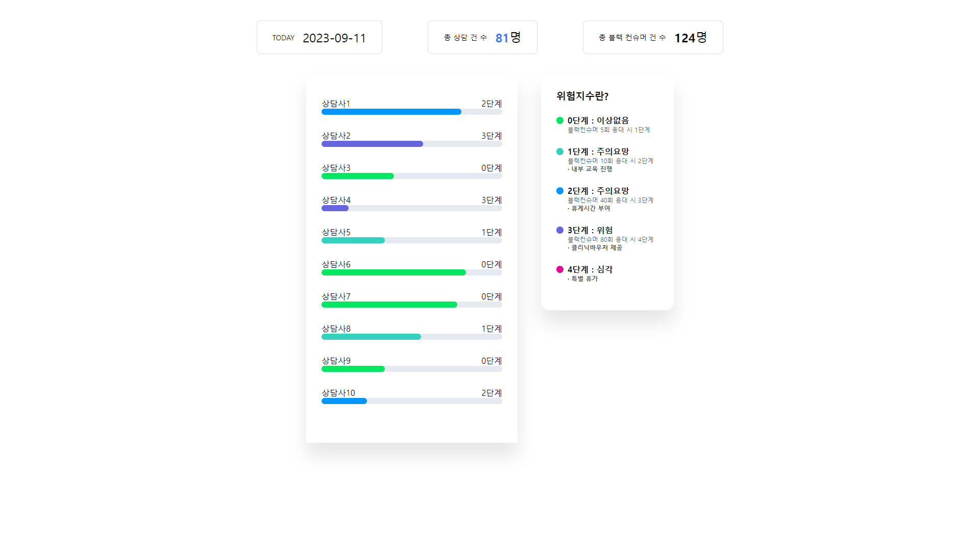Select the TODAY date 2023-09-11 card
980x551 pixels.
(x=319, y=37)
